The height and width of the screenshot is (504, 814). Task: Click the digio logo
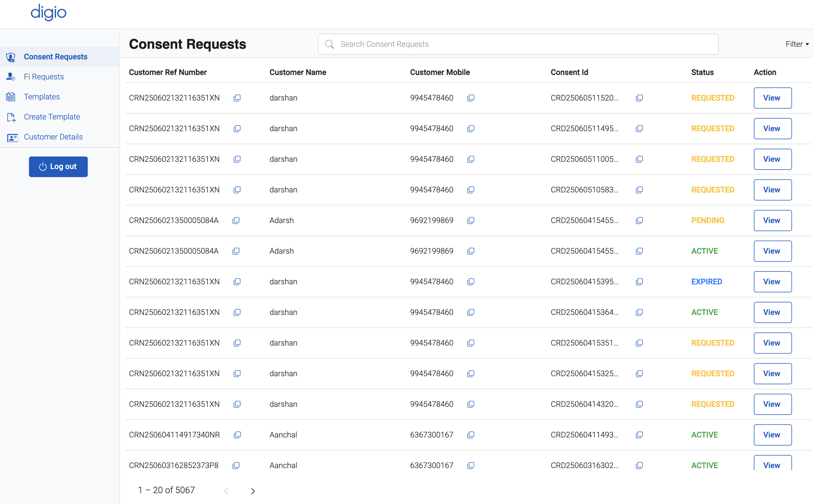pos(48,13)
